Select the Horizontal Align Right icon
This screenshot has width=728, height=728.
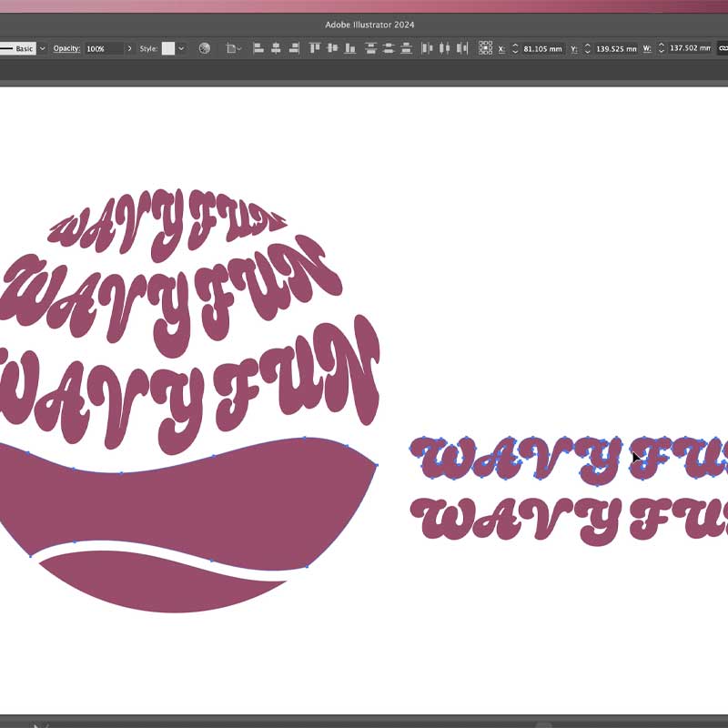pyautogui.click(x=294, y=47)
